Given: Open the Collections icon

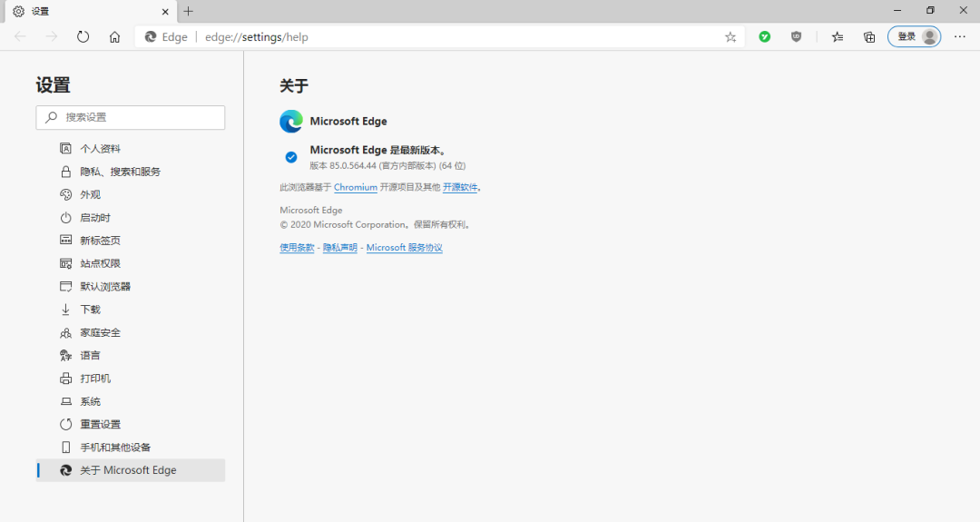Looking at the screenshot, I should coord(869,37).
